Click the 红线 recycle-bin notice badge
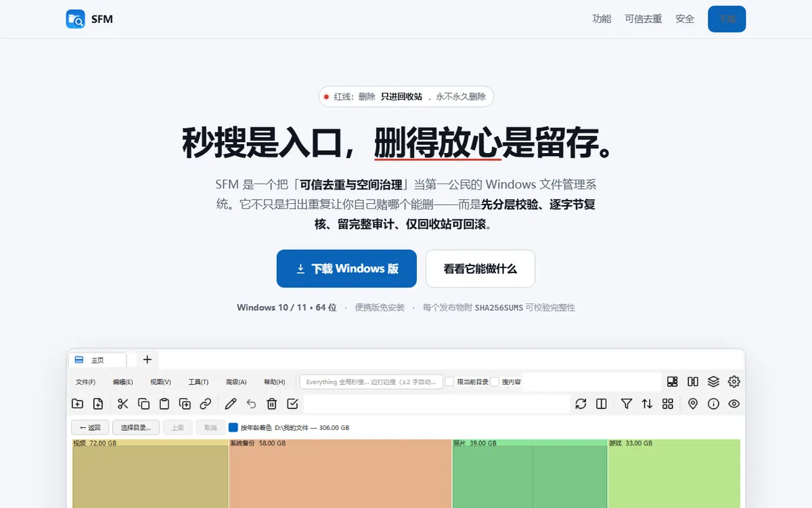 tap(406, 97)
